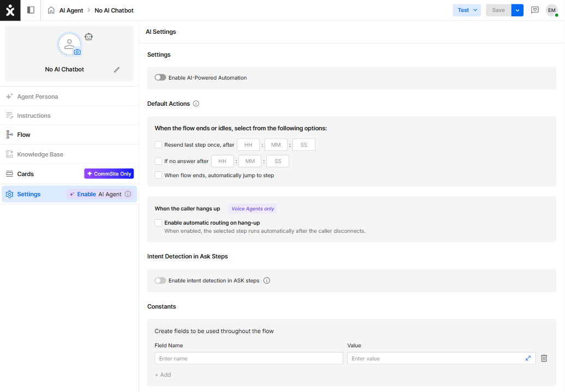Viewport: 565px width, 392px height.
Task: Toggle intent detection in ASK steps
Action: click(160, 281)
